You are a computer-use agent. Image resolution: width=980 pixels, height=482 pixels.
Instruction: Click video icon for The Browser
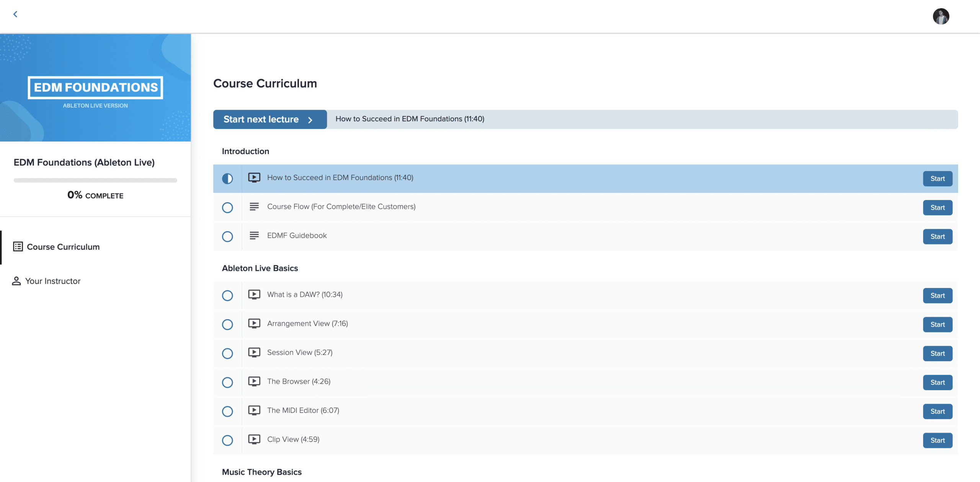(x=254, y=381)
